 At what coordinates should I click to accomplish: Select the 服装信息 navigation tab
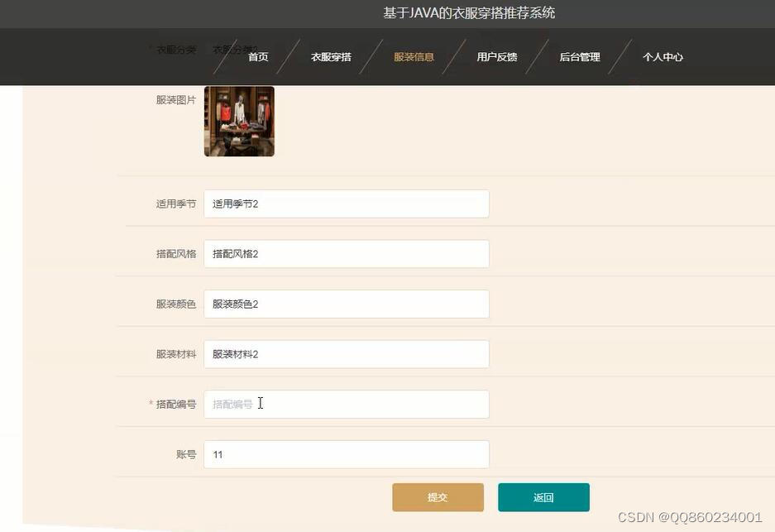coord(414,57)
